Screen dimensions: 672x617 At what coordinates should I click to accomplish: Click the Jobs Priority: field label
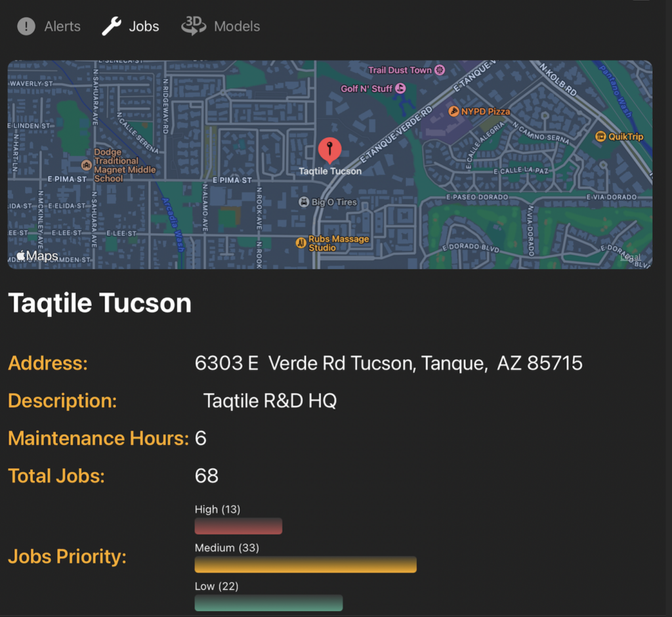pyautogui.click(x=68, y=557)
